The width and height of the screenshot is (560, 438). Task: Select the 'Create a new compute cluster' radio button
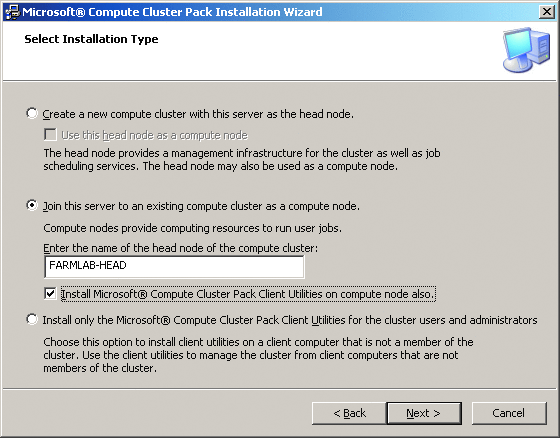pos(32,114)
